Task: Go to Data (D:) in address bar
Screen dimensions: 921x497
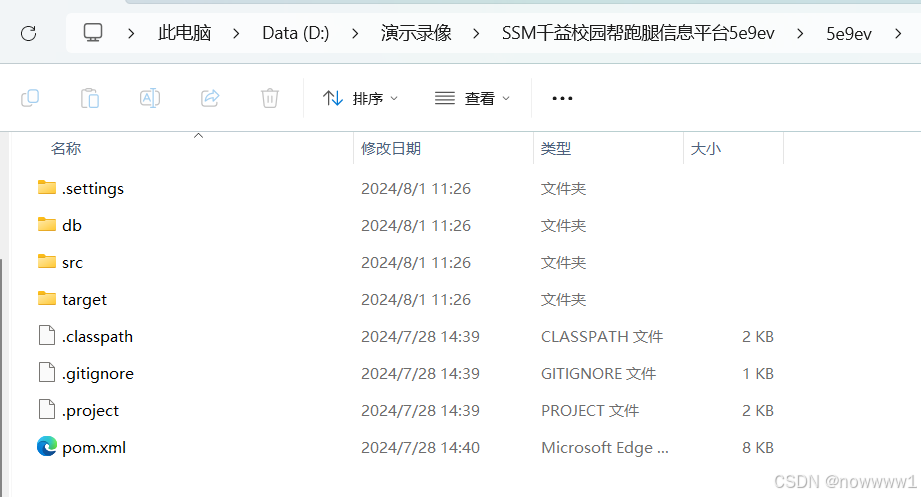Action: click(x=295, y=33)
